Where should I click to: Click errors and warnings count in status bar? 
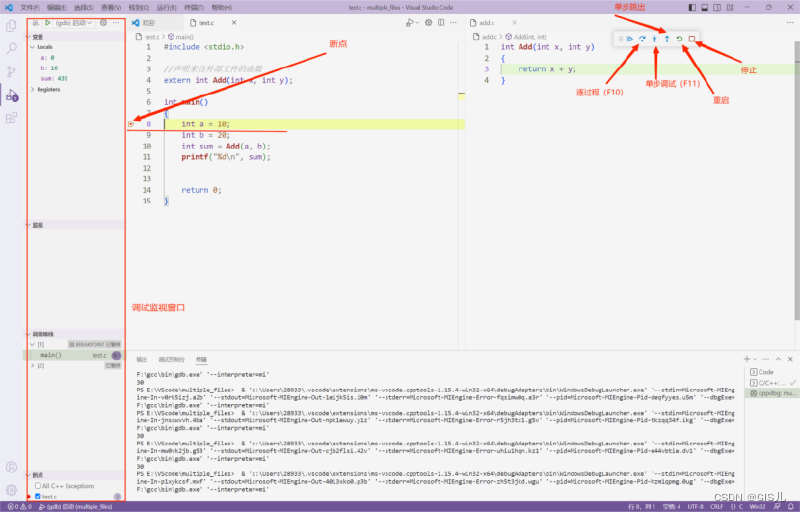coord(19,506)
